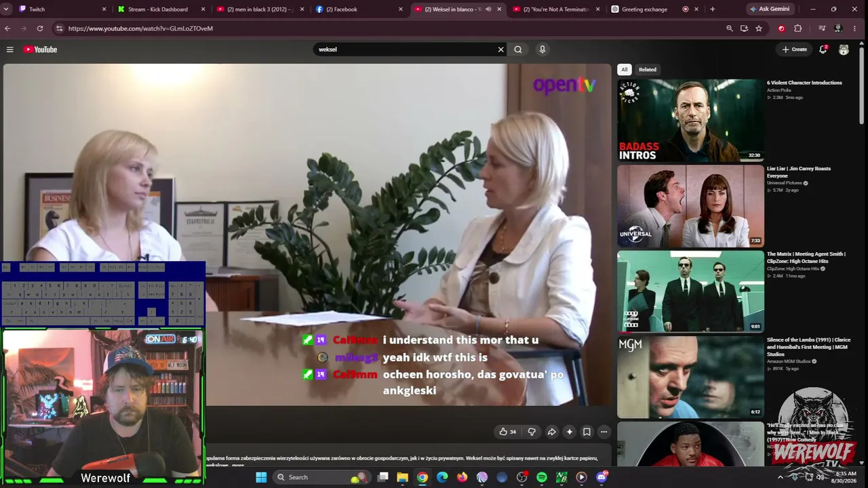The width and height of the screenshot is (868, 488).
Task: Open File Explorer from the taskbar
Action: click(x=402, y=477)
